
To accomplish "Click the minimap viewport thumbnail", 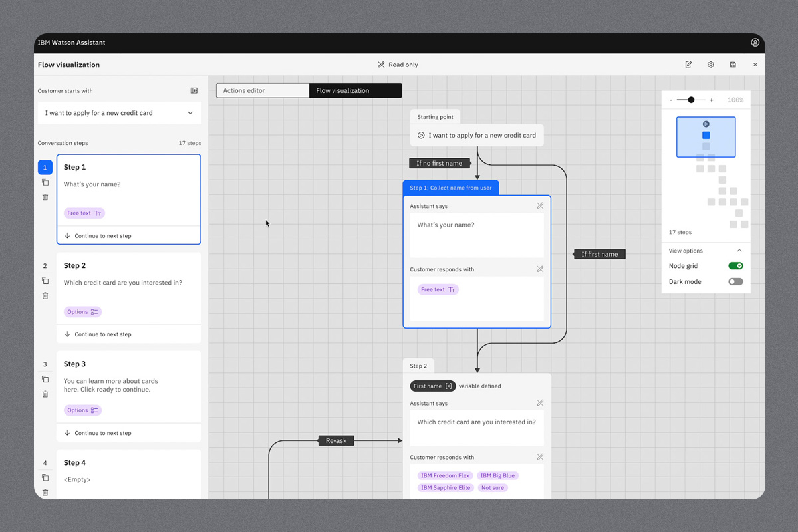I will point(706,137).
